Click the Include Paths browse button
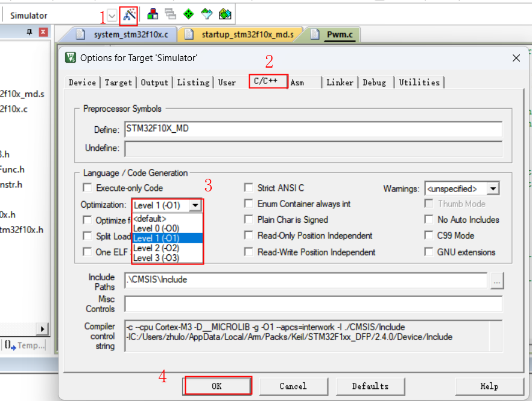532x401 pixels. [496, 281]
